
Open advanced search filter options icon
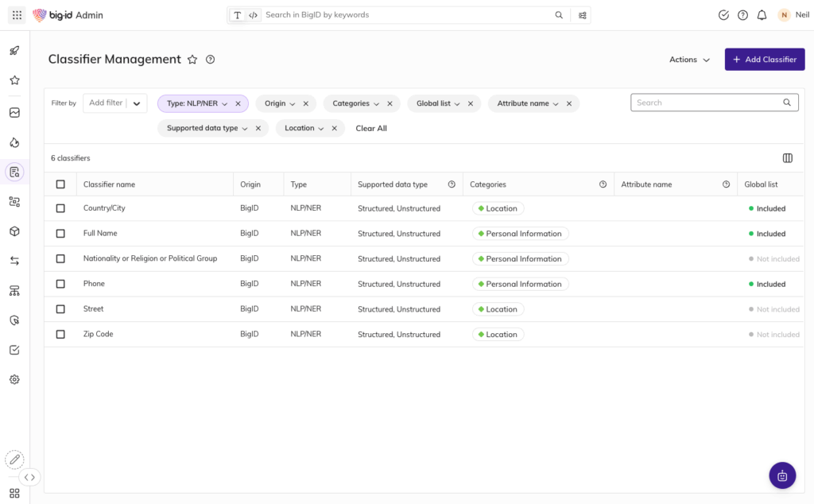pos(583,15)
